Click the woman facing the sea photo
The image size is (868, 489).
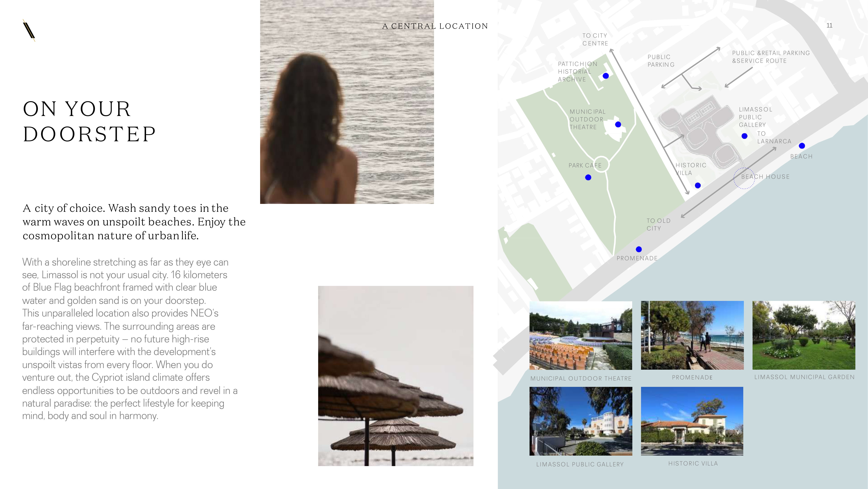(x=347, y=102)
